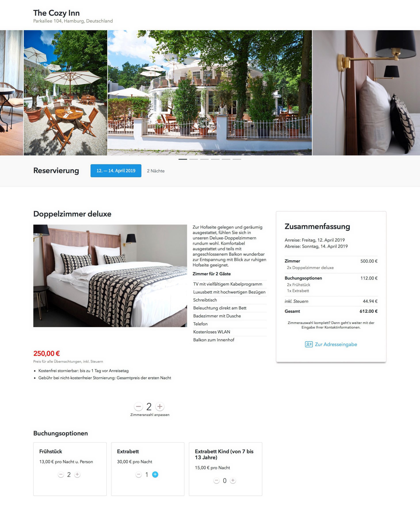Click the garden terrace photo thumbnail
The image size is (420, 511).
pos(65,93)
